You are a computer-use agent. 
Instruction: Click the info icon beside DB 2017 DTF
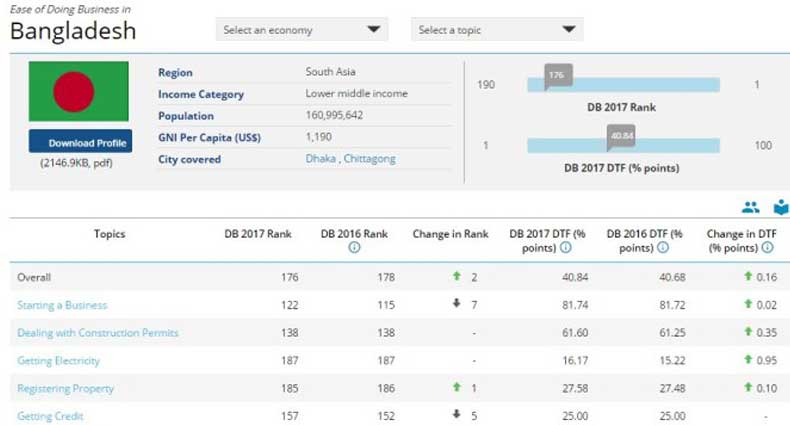(565, 248)
